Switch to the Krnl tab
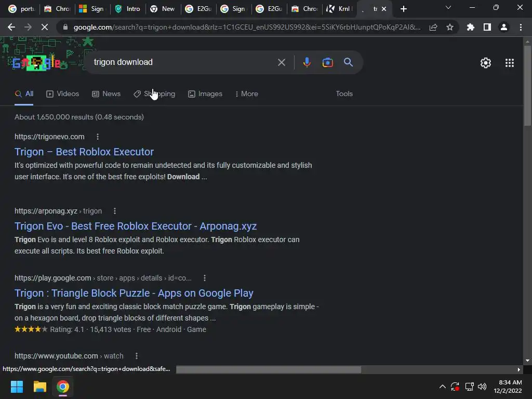 click(x=339, y=9)
